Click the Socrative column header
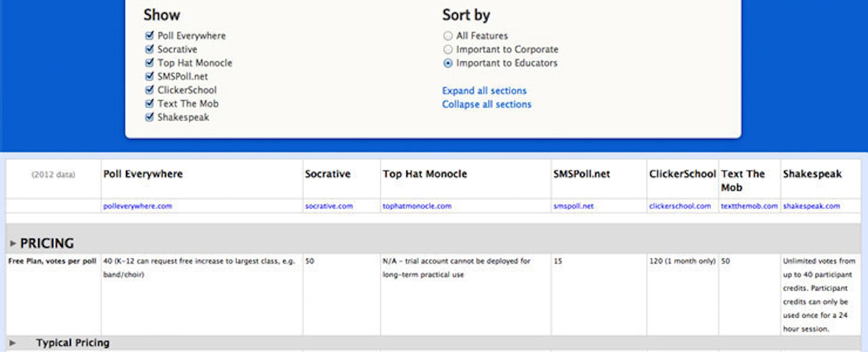Image resolution: width=868 pixels, height=352 pixels. [328, 174]
